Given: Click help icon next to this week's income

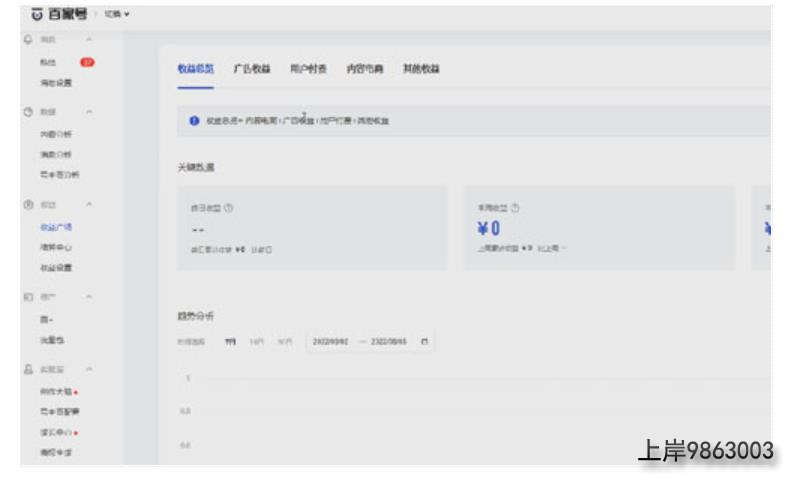Looking at the screenshot, I should point(514,209).
